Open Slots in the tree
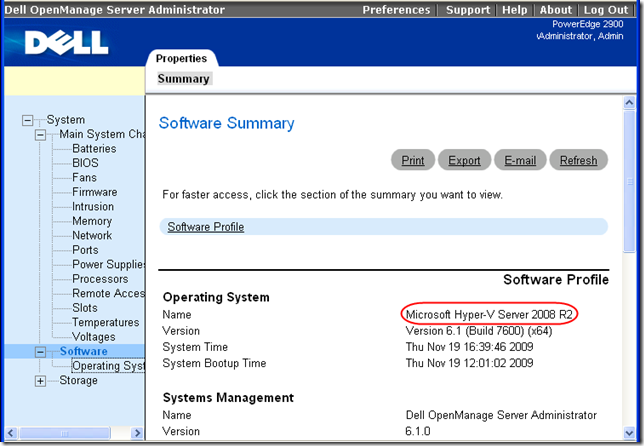 85,308
